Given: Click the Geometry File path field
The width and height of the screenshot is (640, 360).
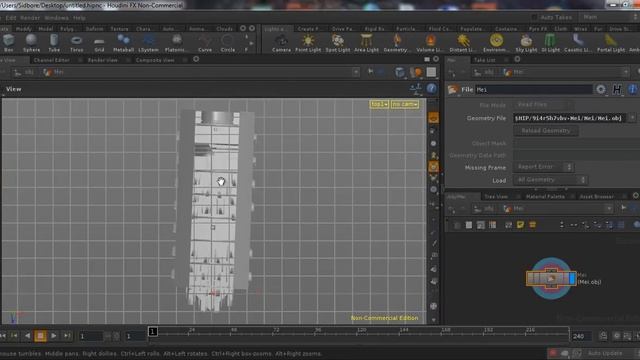Looking at the screenshot, I should click(569, 118).
